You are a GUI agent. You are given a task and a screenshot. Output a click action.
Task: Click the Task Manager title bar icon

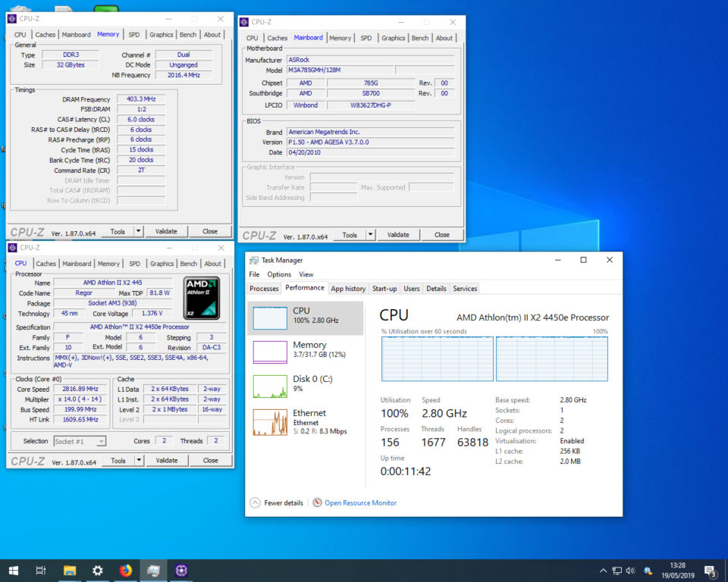click(x=254, y=260)
